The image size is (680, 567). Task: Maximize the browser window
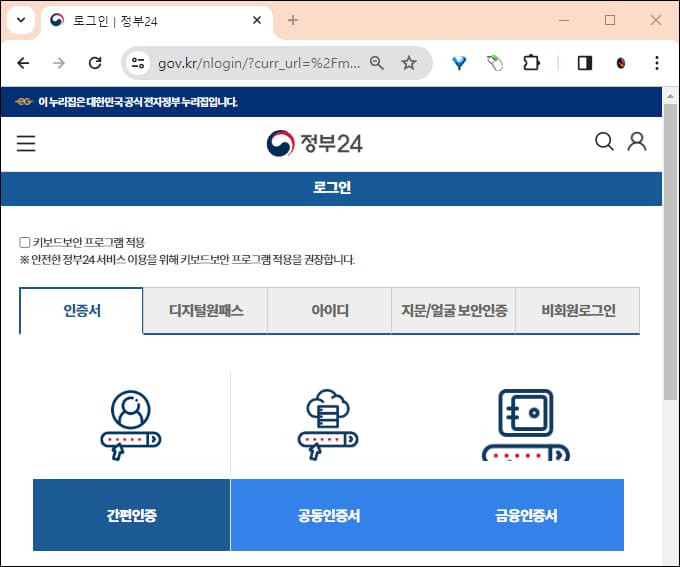[610, 20]
